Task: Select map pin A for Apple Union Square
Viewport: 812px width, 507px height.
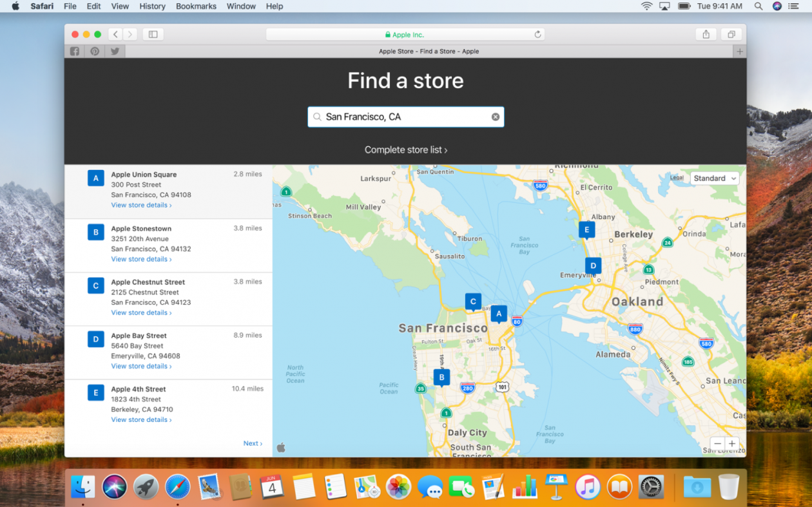Action: [499, 314]
